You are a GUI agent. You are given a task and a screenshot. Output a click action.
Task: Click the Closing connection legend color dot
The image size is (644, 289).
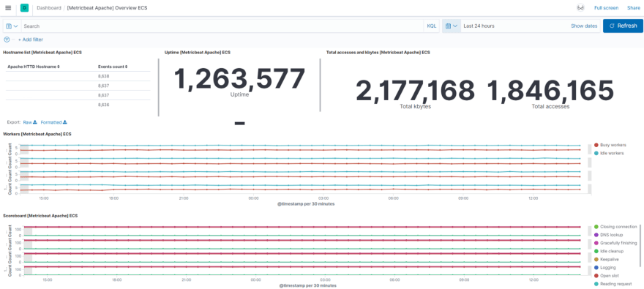[596, 227]
